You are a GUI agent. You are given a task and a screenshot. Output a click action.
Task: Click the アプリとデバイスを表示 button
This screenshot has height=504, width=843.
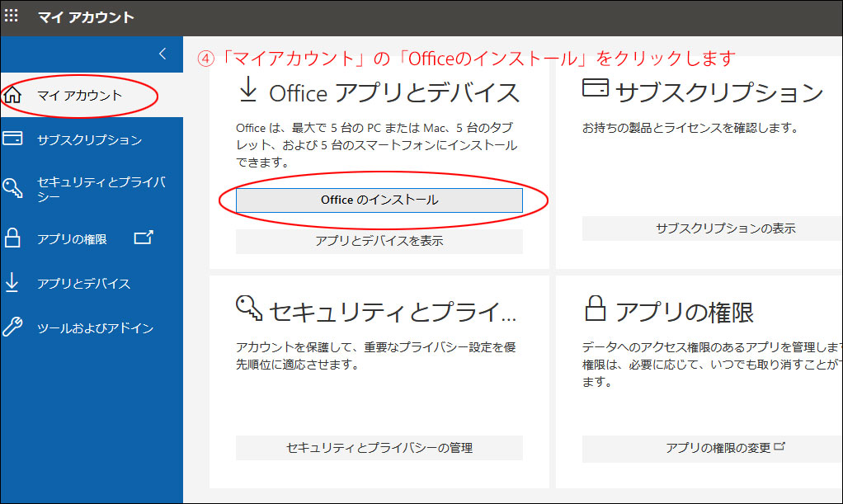point(379,241)
